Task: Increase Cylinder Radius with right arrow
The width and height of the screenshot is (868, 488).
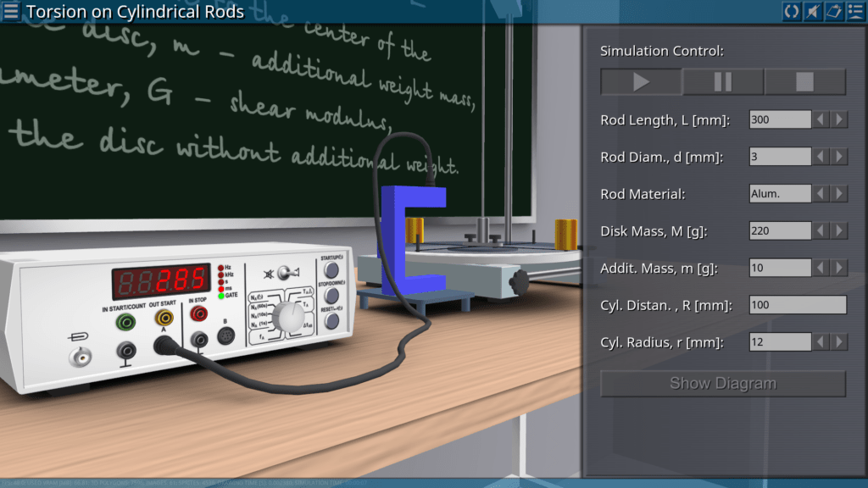Action: click(839, 342)
